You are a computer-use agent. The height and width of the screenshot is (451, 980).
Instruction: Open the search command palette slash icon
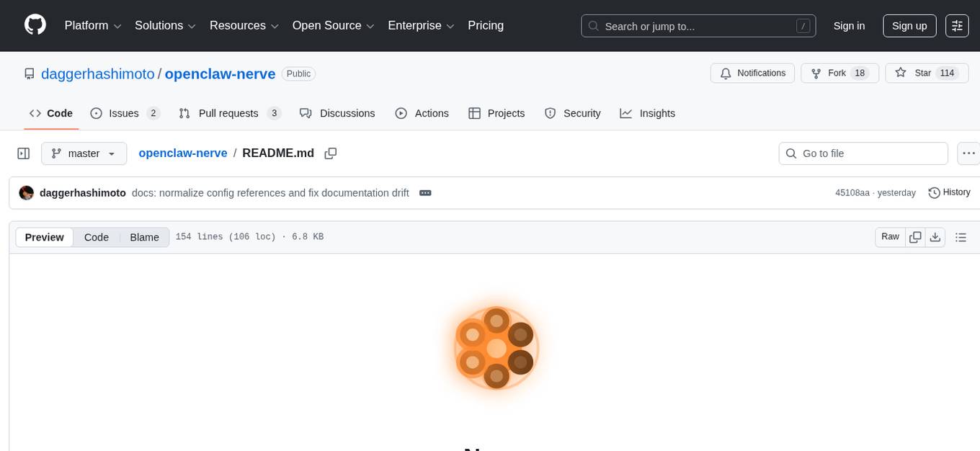tap(803, 25)
